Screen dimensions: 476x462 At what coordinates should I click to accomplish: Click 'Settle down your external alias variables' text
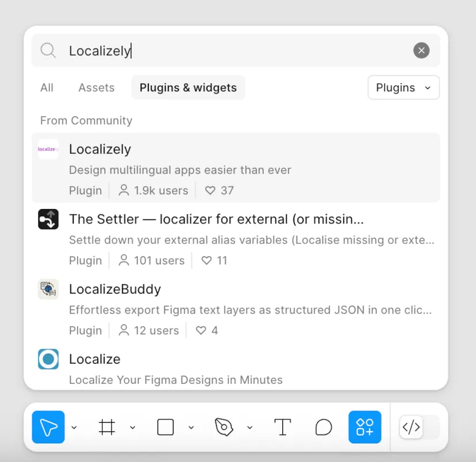[x=252, y=240]
